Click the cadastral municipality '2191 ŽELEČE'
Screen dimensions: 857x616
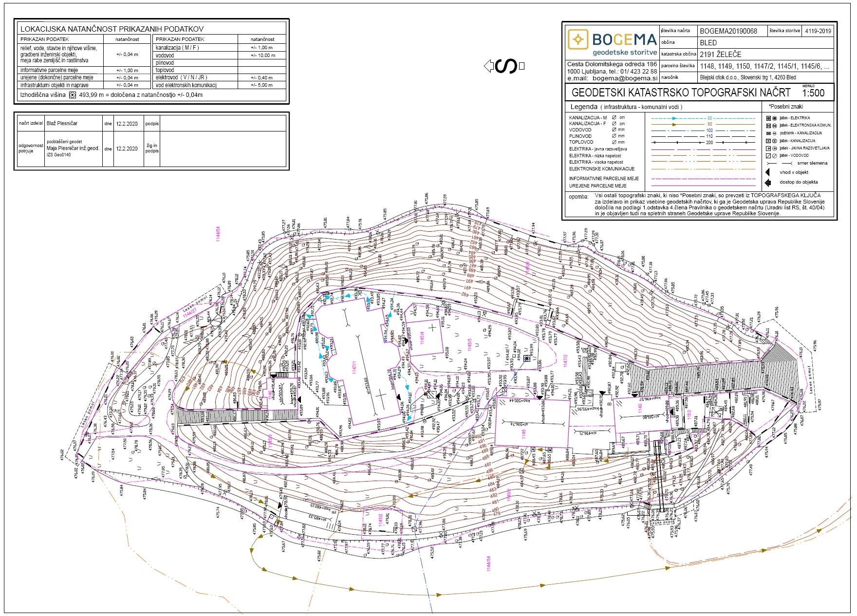coord(721,55)
